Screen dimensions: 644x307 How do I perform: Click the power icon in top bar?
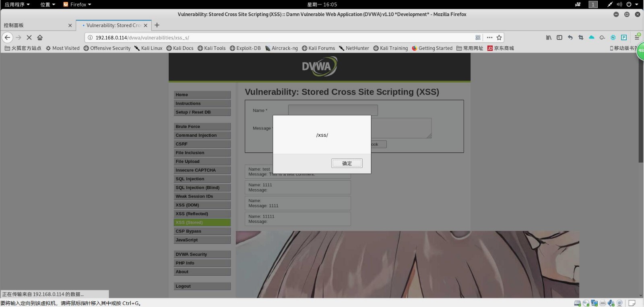click(629, 4)
